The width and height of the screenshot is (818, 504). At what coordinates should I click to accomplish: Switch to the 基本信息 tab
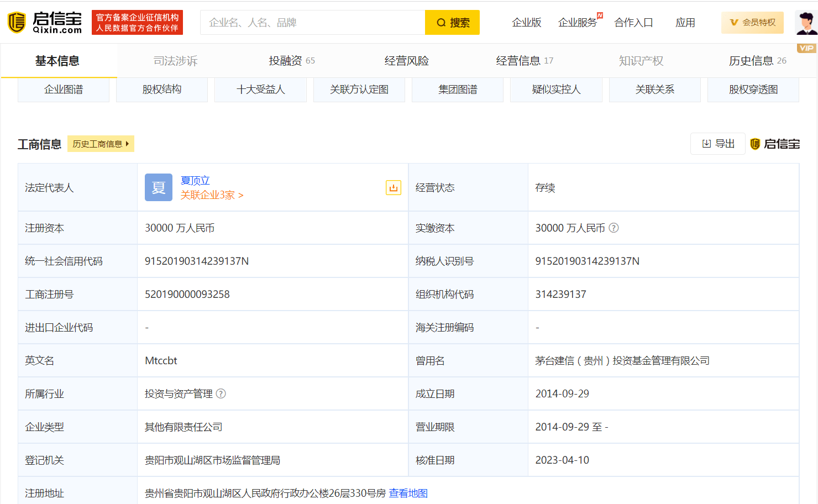(57, 61)
